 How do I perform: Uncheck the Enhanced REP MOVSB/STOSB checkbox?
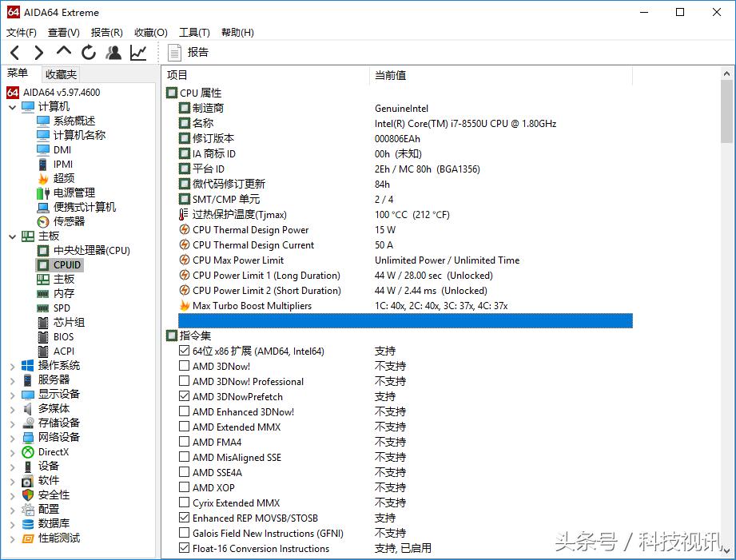pos(184,518)
